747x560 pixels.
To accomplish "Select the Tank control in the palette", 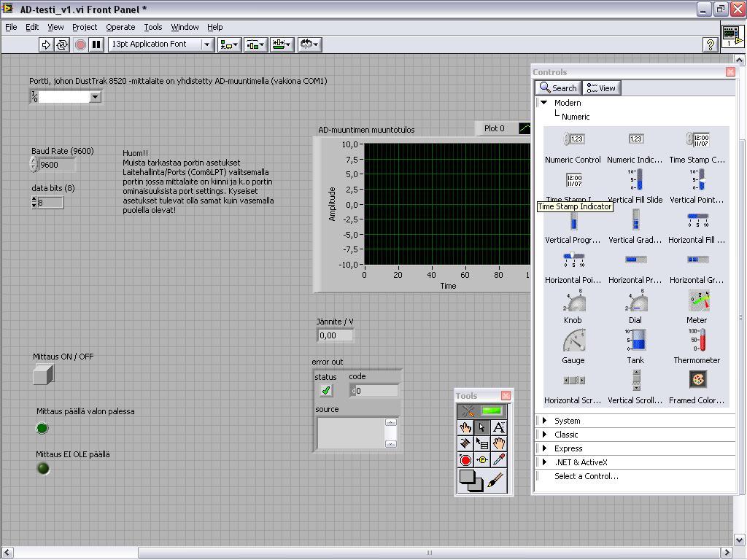I will click(x=635, y=347).
